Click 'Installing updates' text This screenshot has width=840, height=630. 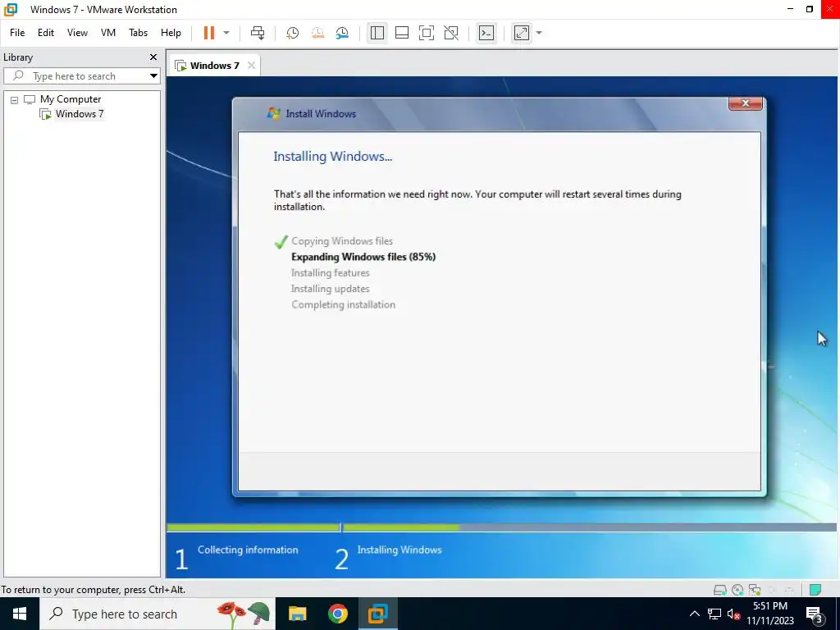(x=330, y=289)
